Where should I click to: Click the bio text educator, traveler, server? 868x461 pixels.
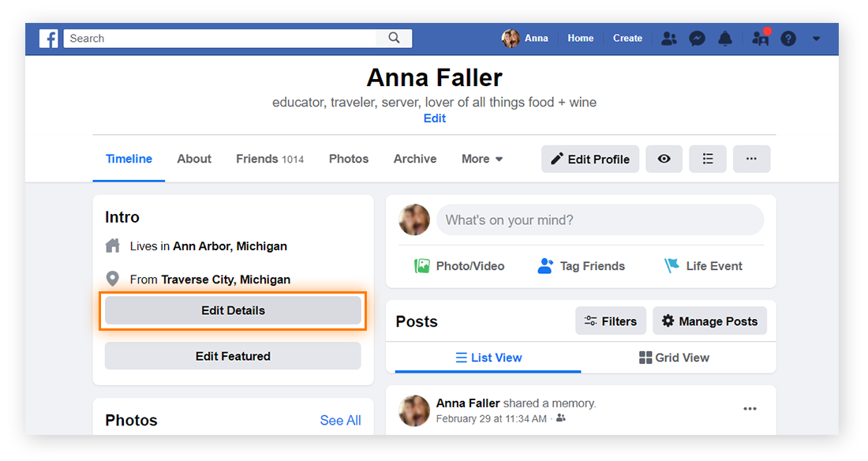[x=434, y=102]
